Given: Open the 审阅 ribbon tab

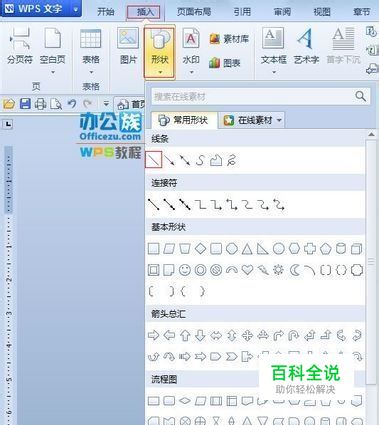Looking at the screenshot, I should [x=282, y=12].
